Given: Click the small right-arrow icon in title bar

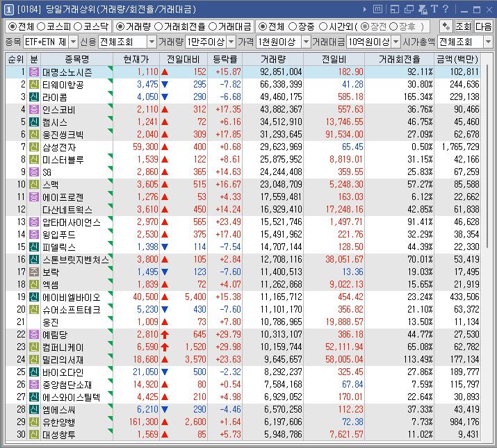Looking at the screenshot, I should coord(365,10).
